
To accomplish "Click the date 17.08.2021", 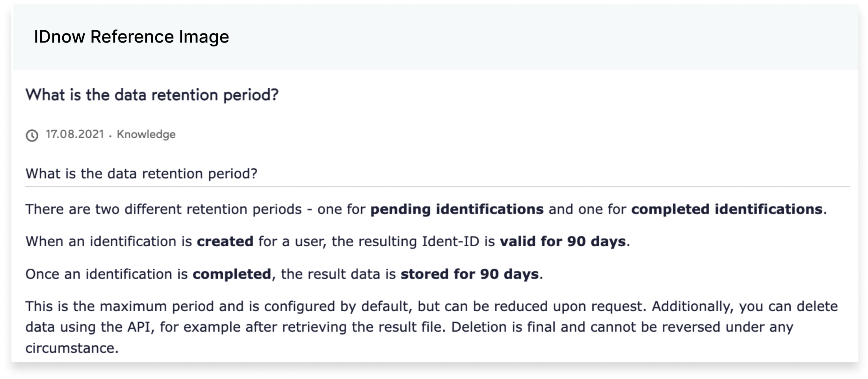I will 75,134.
